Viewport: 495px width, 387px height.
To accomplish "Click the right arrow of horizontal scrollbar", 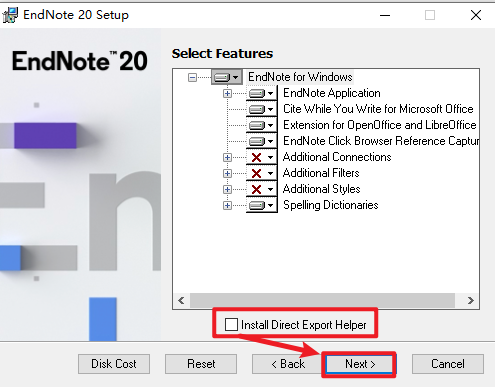I will tap(471, 301).
